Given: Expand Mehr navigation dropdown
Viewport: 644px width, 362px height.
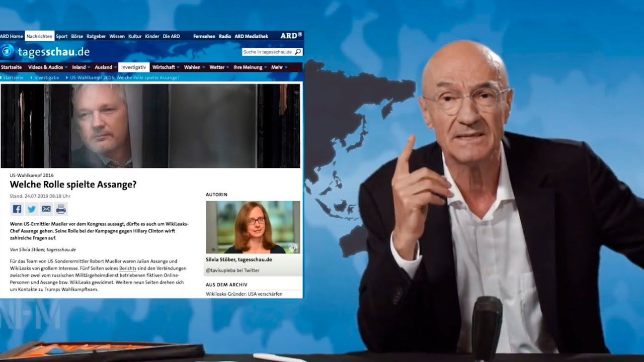Looking at the screenshot, I should click(279, 67).
